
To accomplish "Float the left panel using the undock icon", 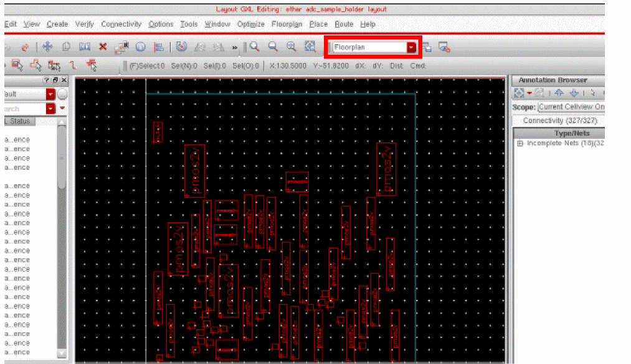I will tap(55, 81).
